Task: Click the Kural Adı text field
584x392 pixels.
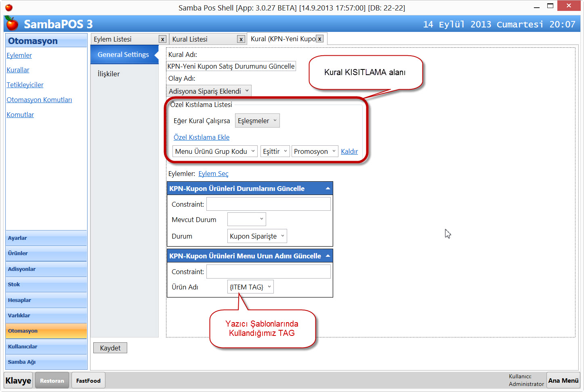Action: click(231, 66)
